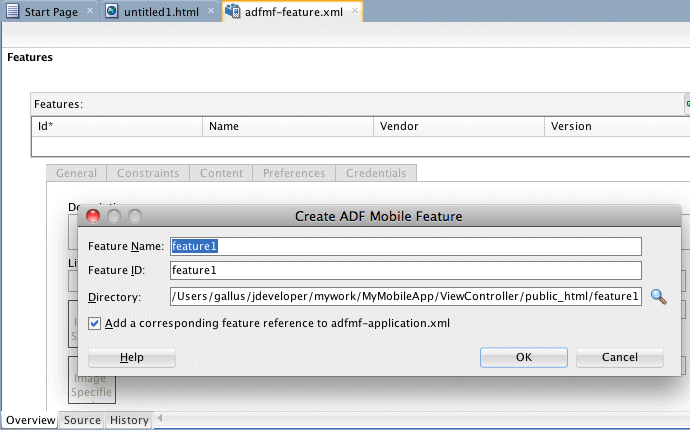Click the Start Page tab icon
The width and height of the screenshot is (690, 430).
13,11
